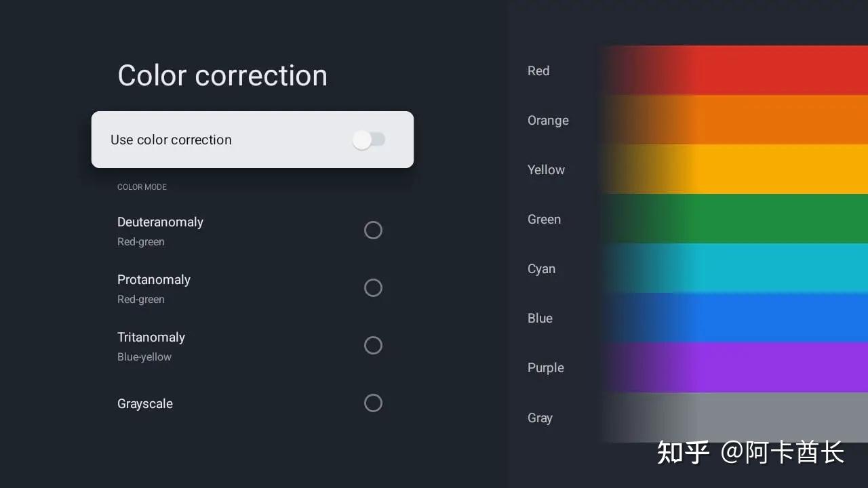
Task: Toggle the Use color correction switch
Action: (x=368, y=140)
